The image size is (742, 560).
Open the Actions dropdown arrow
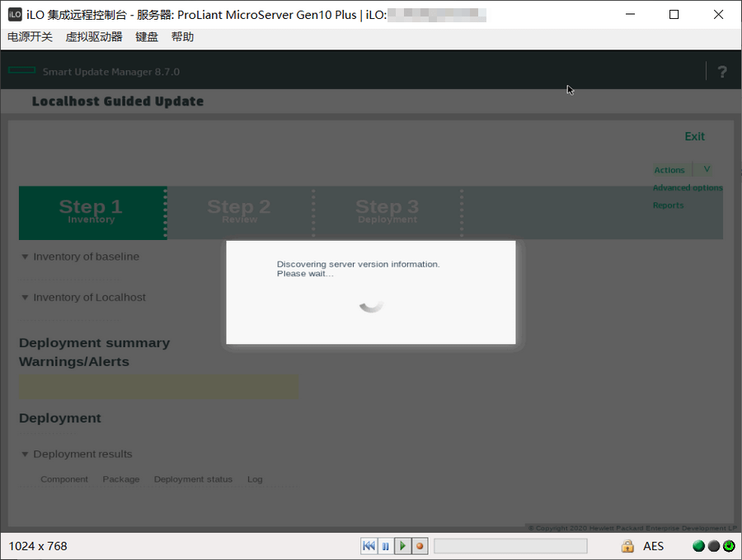point(705,169)
